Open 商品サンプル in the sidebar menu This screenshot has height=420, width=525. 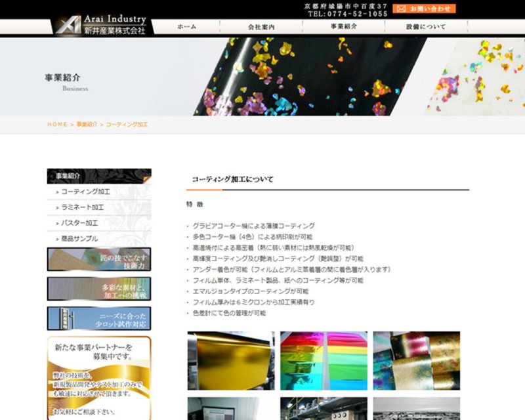tap(79, 239)
